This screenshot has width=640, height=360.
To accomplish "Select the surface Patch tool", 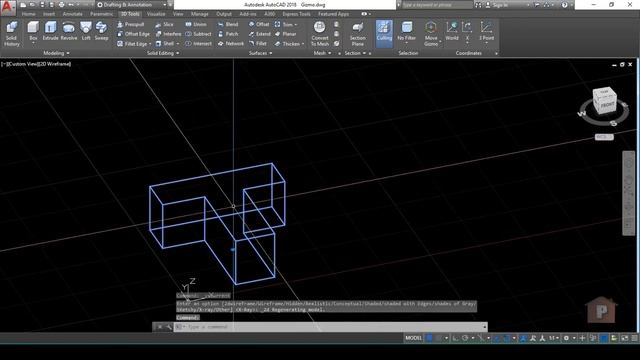I will pos(228,34).
